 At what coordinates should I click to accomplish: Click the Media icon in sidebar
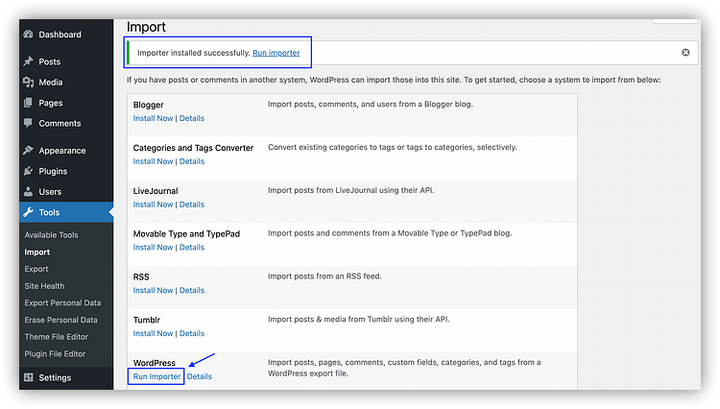pyautogui.click(x=28, y=82)
